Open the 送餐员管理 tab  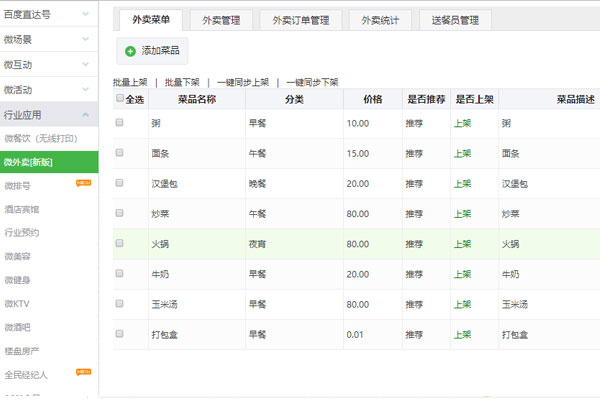tap(455, 20)
